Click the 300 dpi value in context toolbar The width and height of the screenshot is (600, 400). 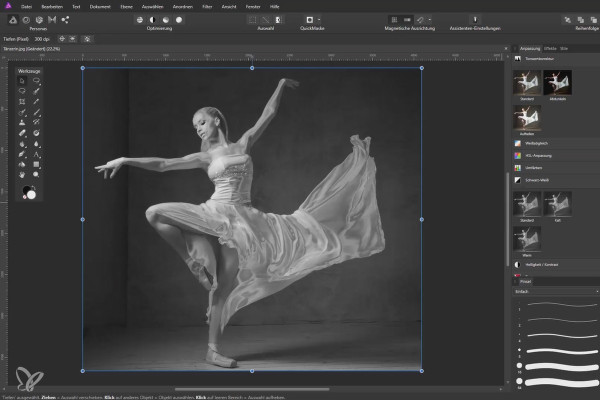pos(42,39)
